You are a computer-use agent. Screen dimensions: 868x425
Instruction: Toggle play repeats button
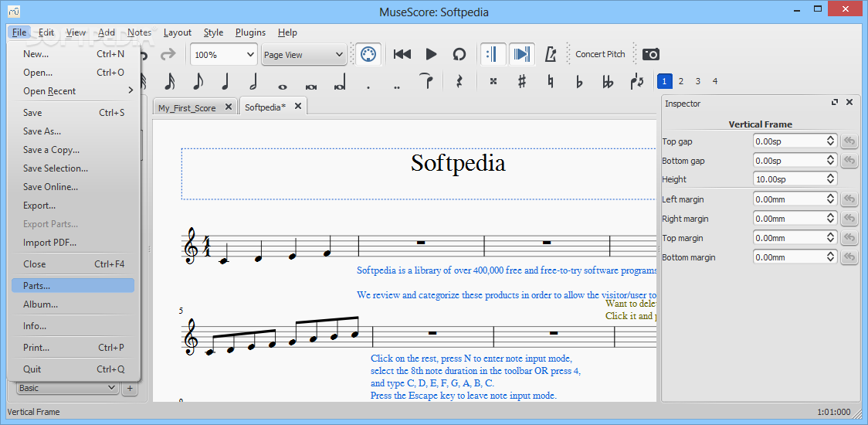pos(492,54)
